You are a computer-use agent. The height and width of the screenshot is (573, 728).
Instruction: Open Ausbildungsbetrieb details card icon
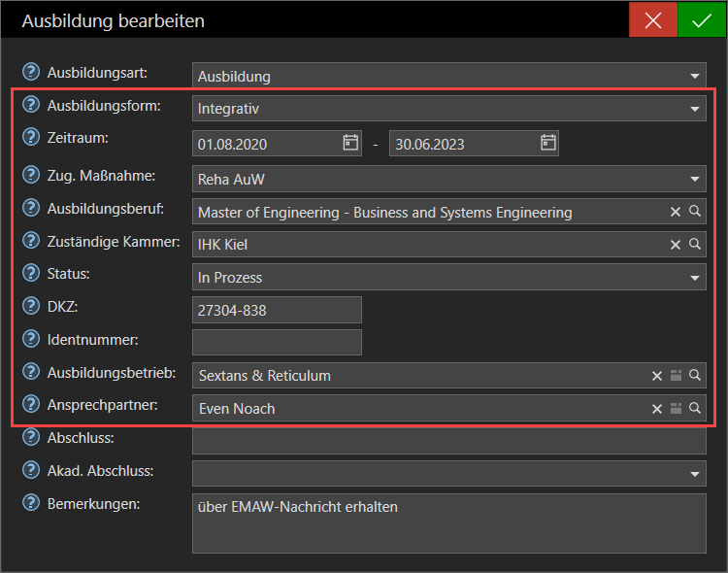[x=676, y=376]
